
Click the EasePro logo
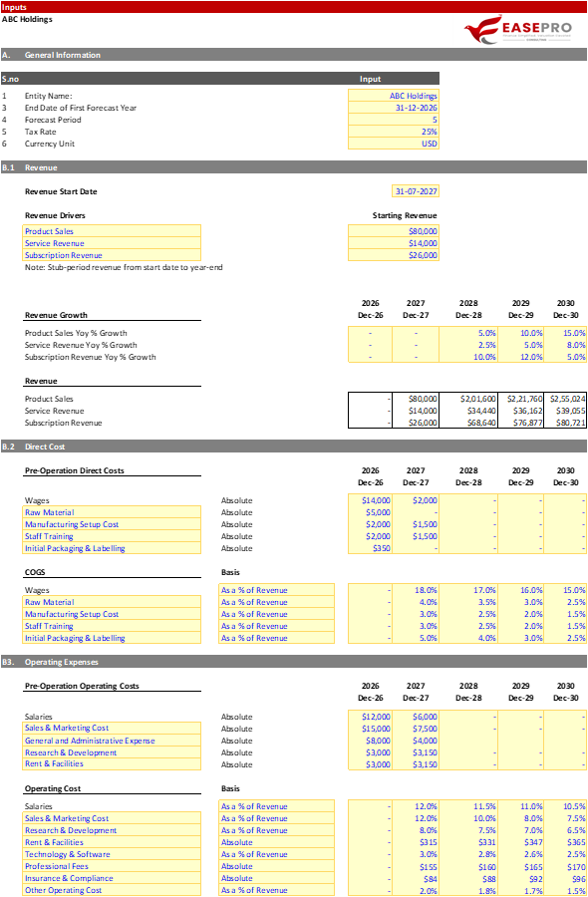(x=517, y=30)
